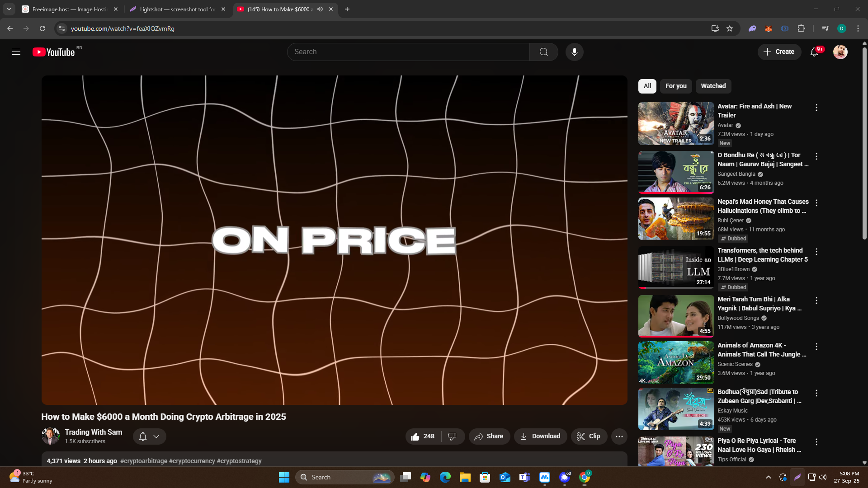The width and height of the screenshot is (868, 488).
Task: Click the YouTube voice search microphone icon
Action: click(574, 52)
